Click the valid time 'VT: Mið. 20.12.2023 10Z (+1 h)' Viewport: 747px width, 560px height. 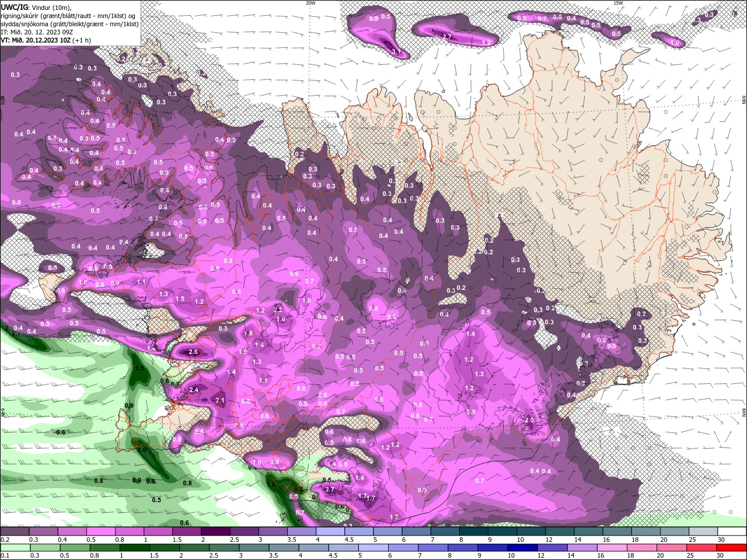point(46,40)
